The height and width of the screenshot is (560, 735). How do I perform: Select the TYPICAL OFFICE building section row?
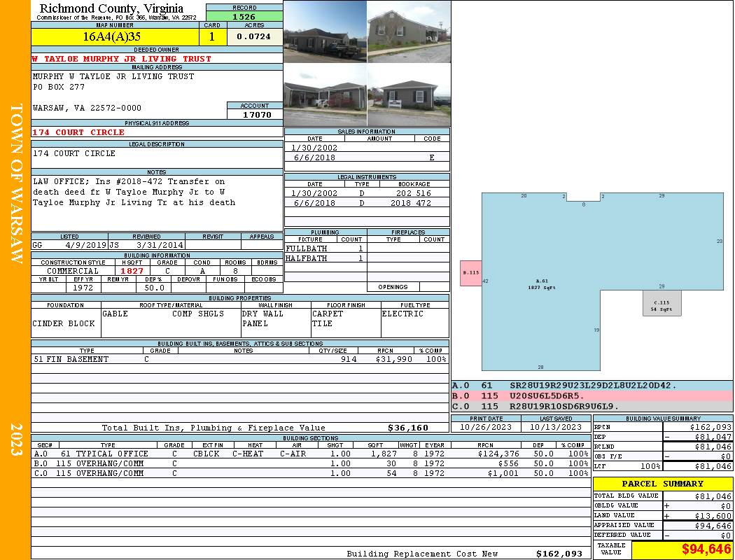click(311, 454)
